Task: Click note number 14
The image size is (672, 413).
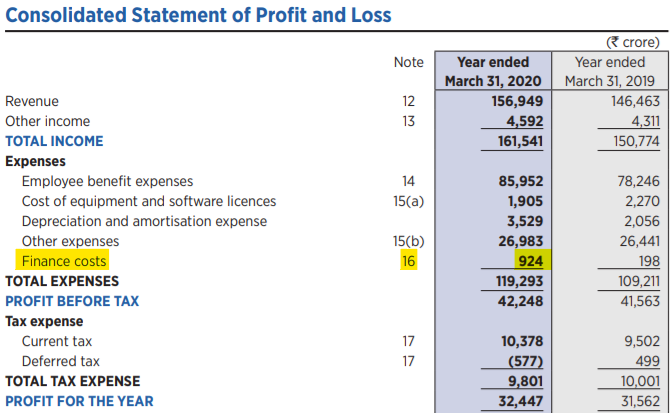Action: tap(408, 181)
